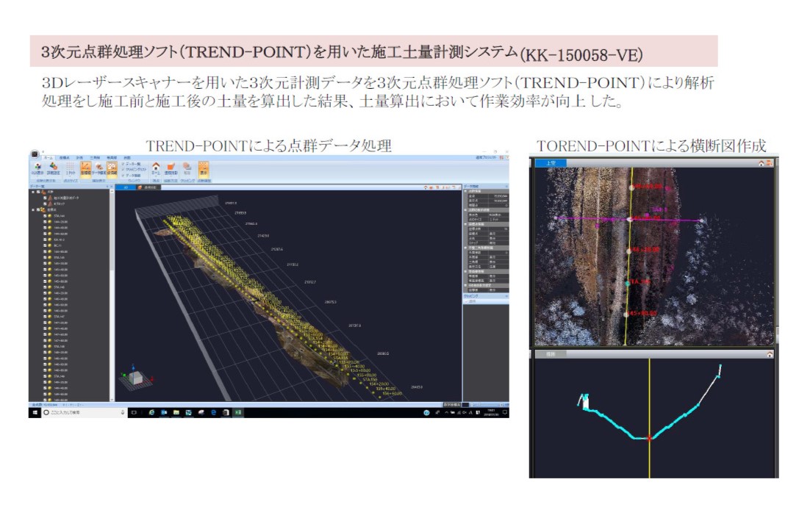This screenshot has width=799, height=532.
Task: Click the Task View taskbar icon
Action: [134, 412]
